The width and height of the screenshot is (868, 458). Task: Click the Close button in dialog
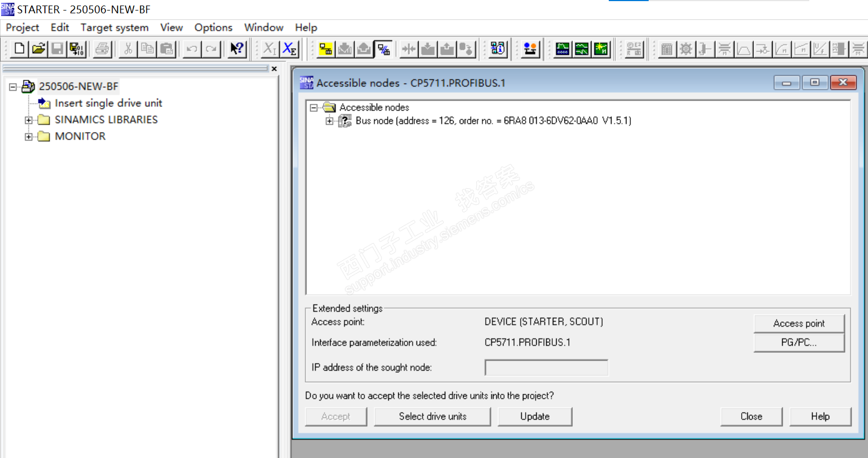point(752,416)
